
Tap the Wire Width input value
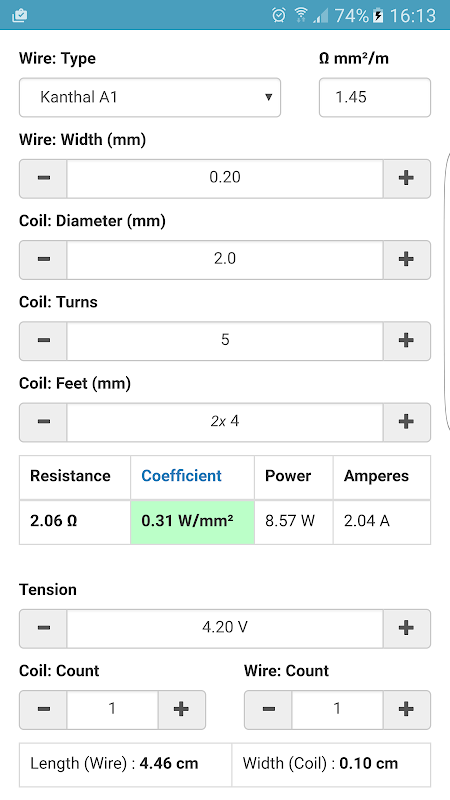click(225, 178)
